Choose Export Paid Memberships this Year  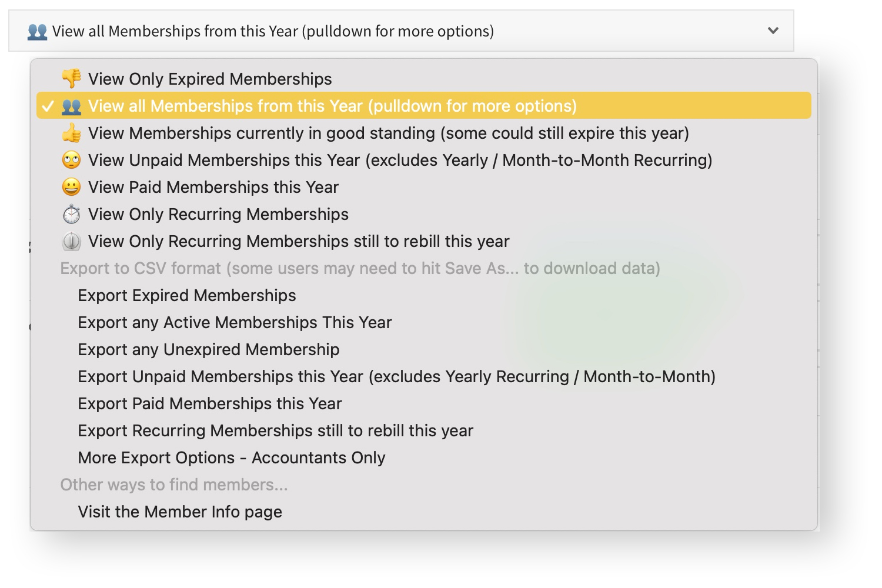click(x=209, y=403)
